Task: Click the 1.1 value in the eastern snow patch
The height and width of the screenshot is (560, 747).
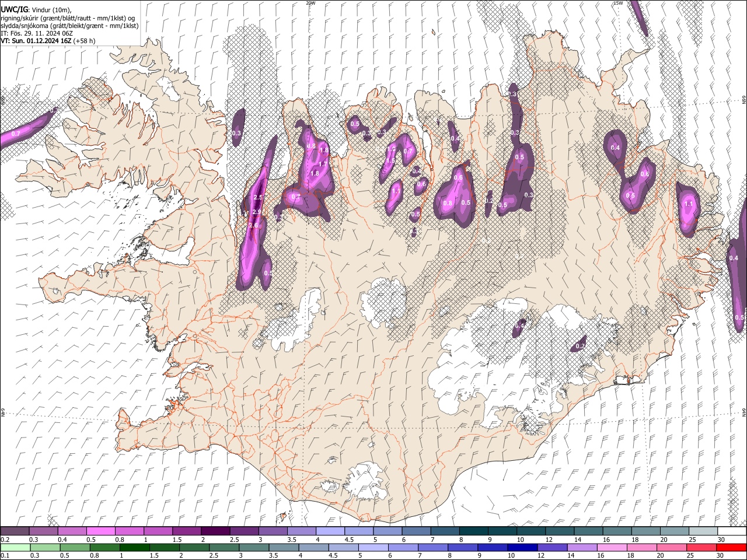Action: 689,204
